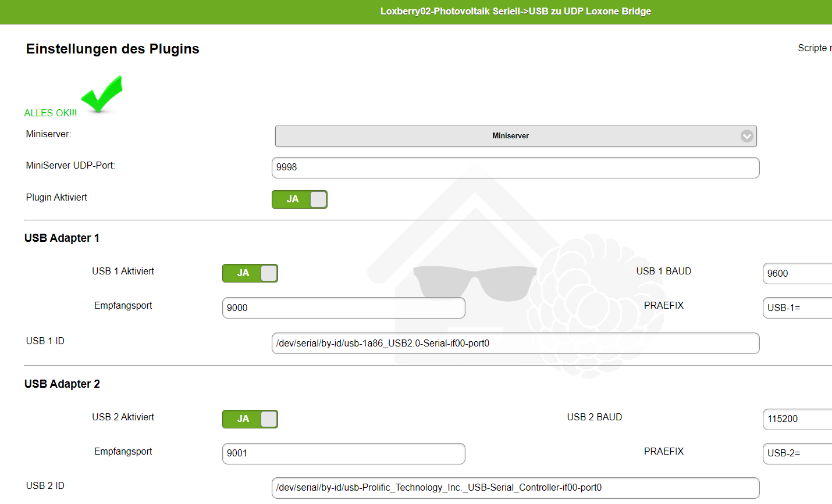
Task: Click the 'Miniserver:' label
Action: coord(49,134)
